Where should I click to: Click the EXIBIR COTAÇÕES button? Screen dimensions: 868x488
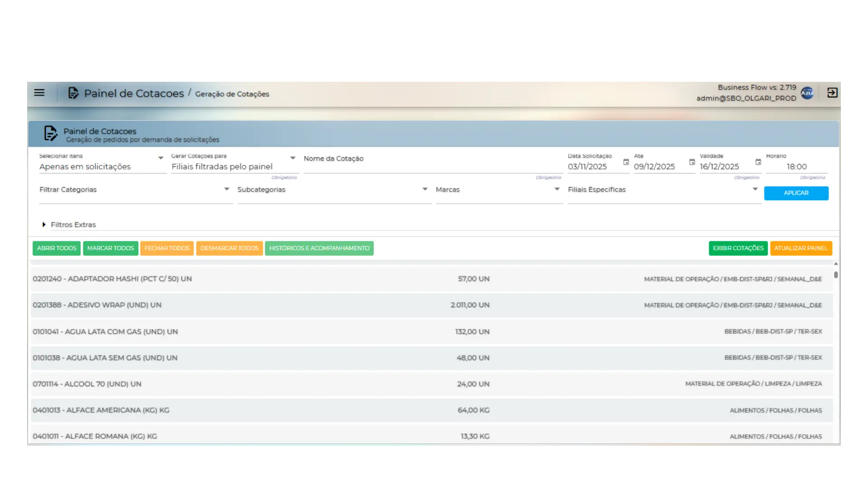click(x=738, y=248)
